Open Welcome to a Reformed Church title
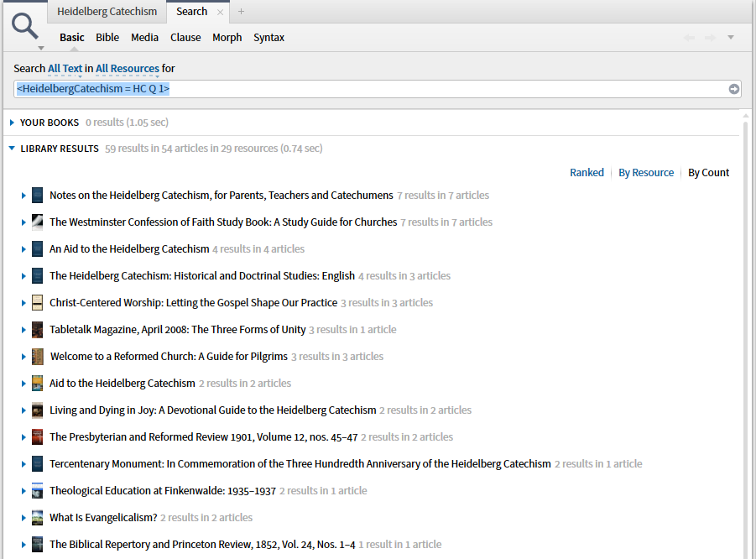 point(169,357)
